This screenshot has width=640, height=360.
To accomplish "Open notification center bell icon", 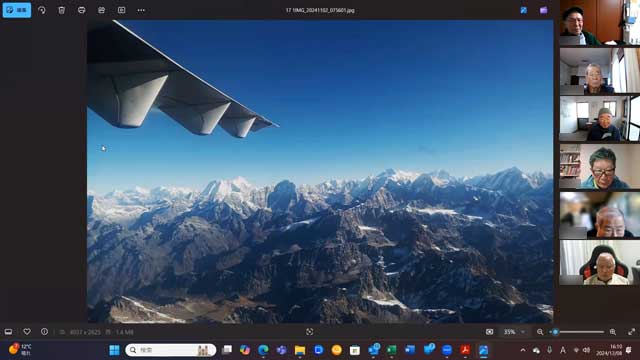I will [x=629, y=350].
